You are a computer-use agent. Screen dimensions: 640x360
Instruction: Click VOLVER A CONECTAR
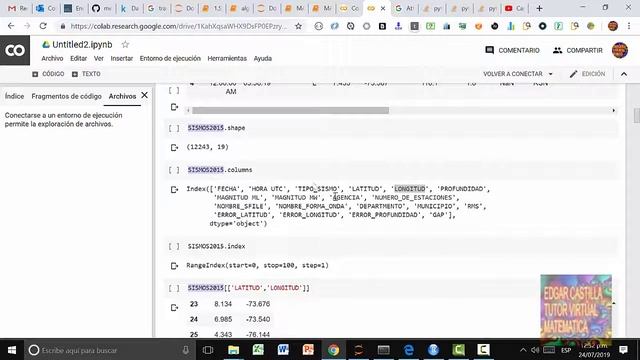pos(513,74)
